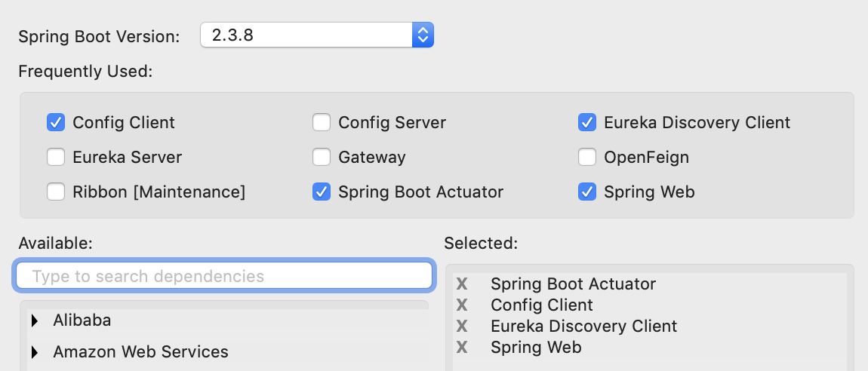Enable the OpenFeign checkbox
The height and width of the screenshot is (371, 868).
587,158
